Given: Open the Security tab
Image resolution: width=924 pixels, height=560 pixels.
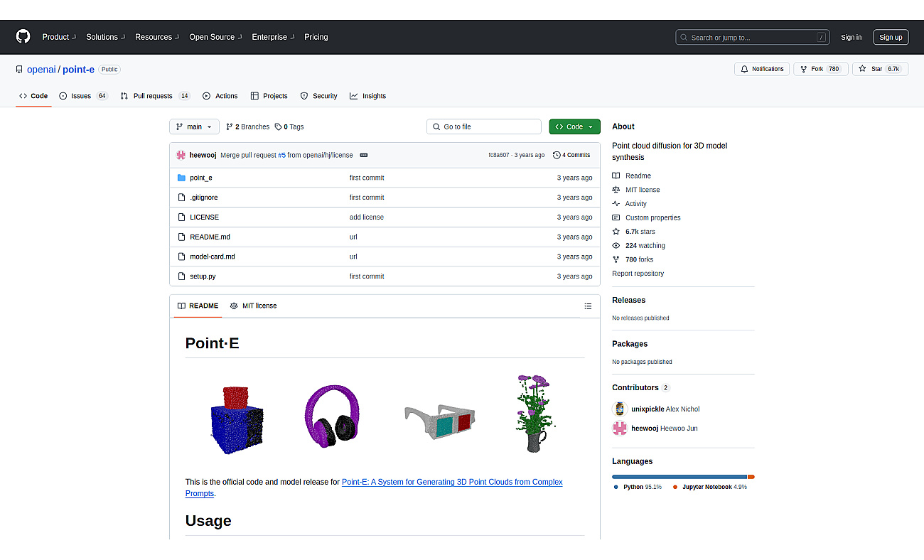Looking at the screenshot, I should pyautogui.click(x=318, y=96).
